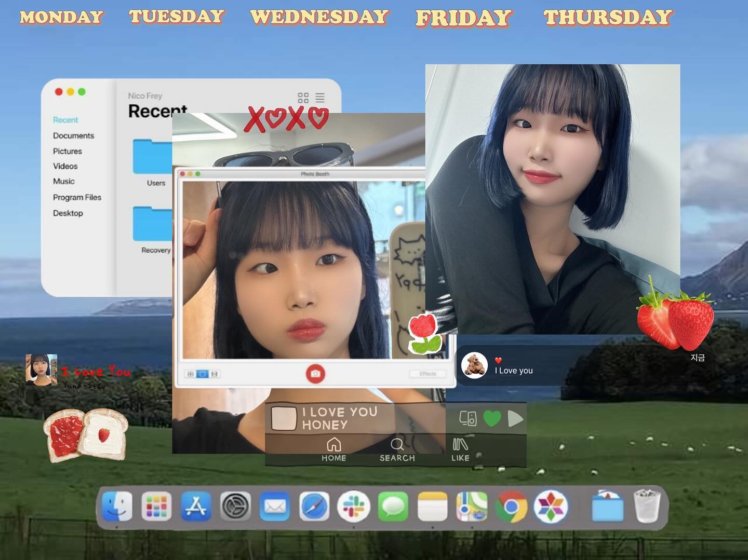Image resolution: width=748 pixels, height=560 pixels.
Task: Open Google Chrome in the dock
Action: pos(511,506)
